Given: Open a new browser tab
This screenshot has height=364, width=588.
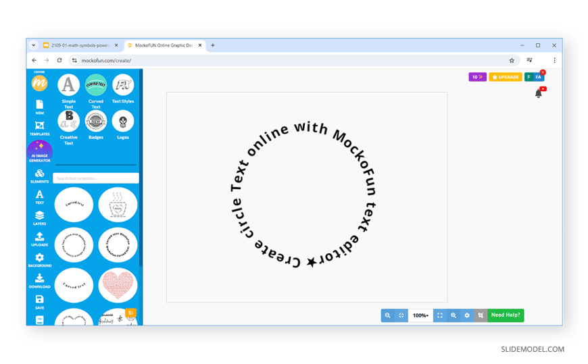Looking at the screenshot, I should (213, 45).
